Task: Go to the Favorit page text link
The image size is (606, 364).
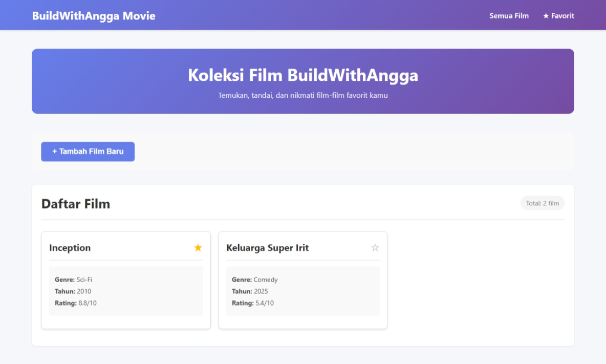Action: coord(562,16)
